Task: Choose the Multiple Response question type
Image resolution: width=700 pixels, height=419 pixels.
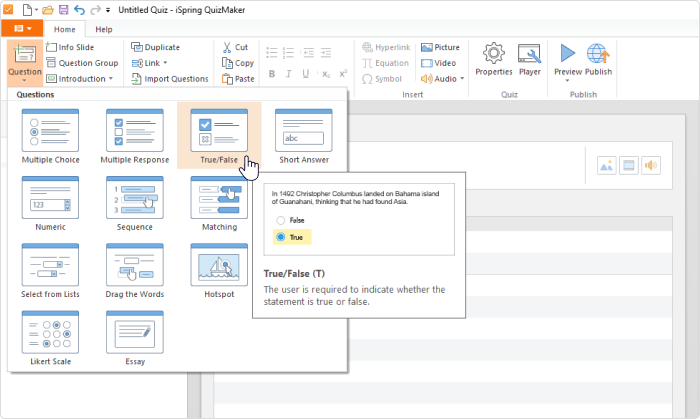Action: pyautogui.click(x=135, y=136)
